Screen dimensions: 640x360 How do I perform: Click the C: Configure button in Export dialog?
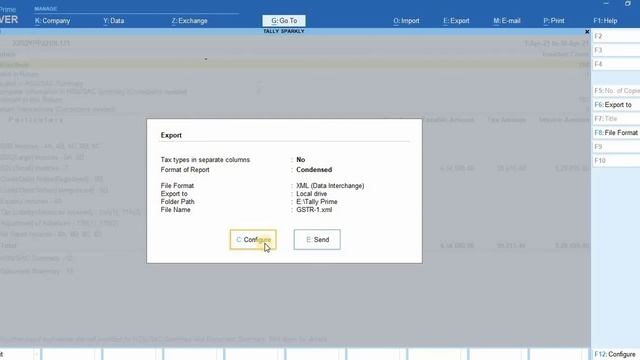click(253, 240)
